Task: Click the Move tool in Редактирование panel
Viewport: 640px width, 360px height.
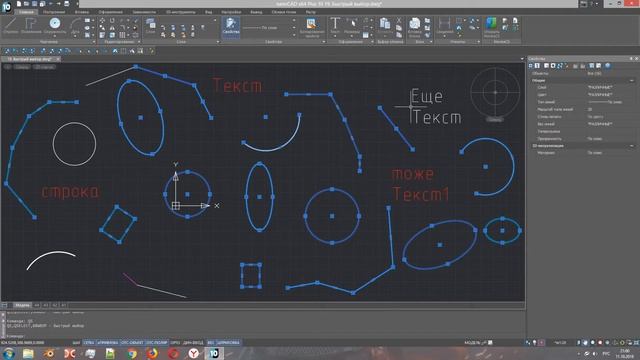Action: [102, 20]
